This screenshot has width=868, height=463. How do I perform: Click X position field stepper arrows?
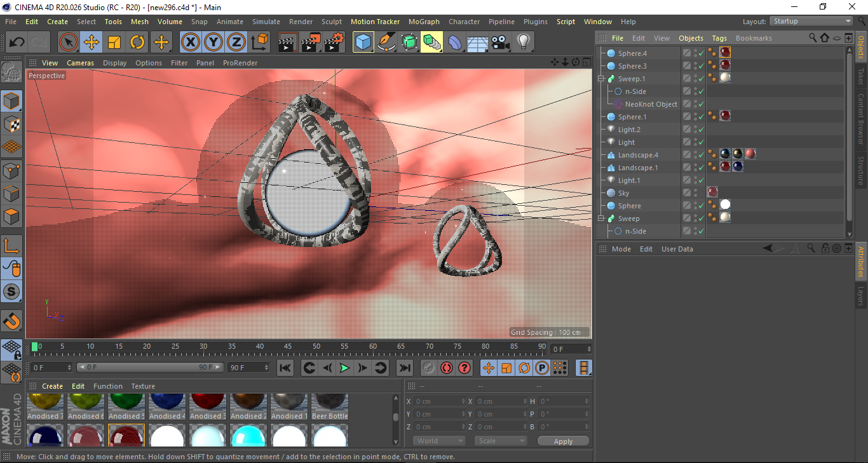463,401
